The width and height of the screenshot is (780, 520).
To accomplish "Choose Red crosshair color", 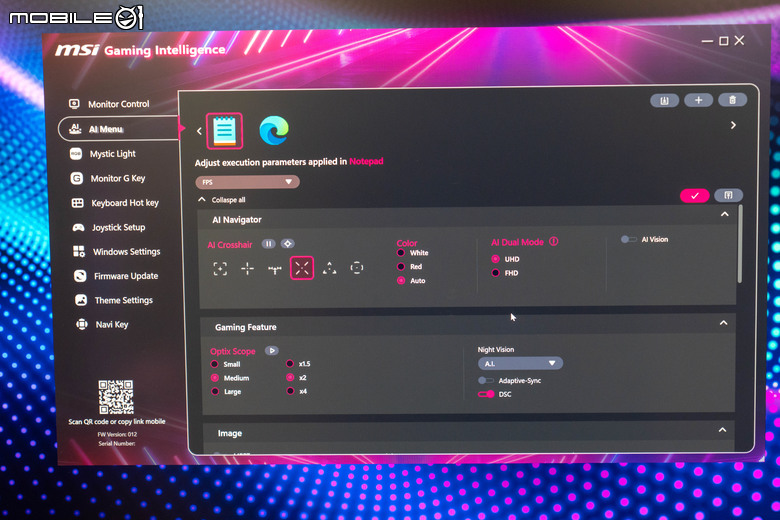I will tap(400, 267).
